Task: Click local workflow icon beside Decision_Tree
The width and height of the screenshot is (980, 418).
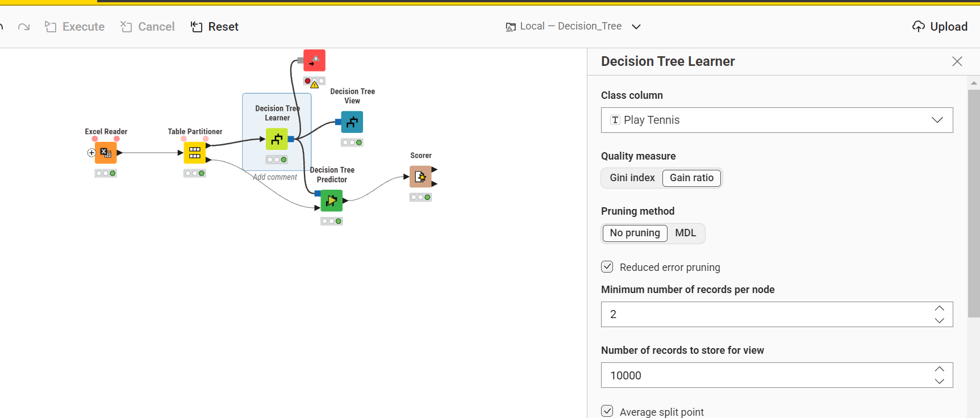Action: coord(511,27)
